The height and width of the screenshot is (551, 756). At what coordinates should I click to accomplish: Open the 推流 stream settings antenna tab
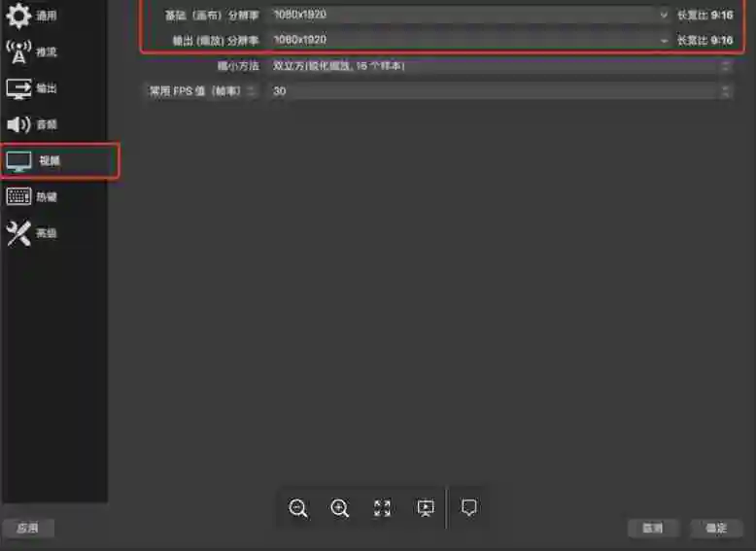tap(32, 52)
